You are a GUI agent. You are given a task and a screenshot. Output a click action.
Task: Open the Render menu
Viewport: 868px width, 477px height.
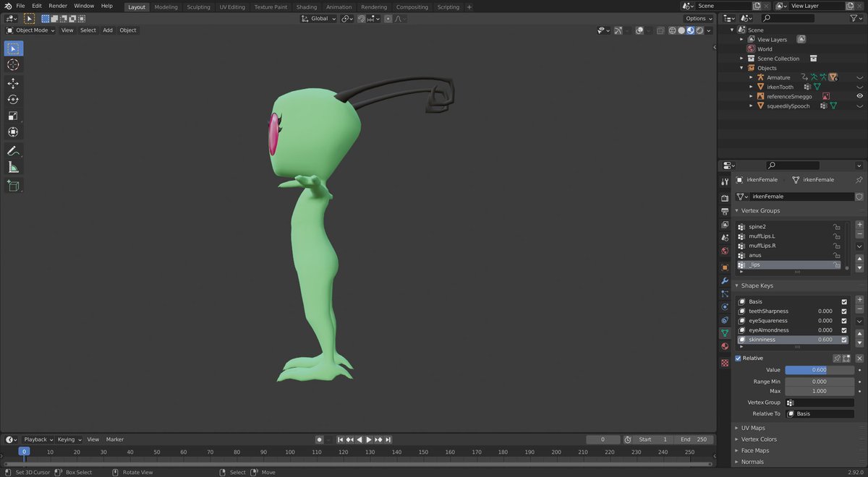tap(58, 6)
